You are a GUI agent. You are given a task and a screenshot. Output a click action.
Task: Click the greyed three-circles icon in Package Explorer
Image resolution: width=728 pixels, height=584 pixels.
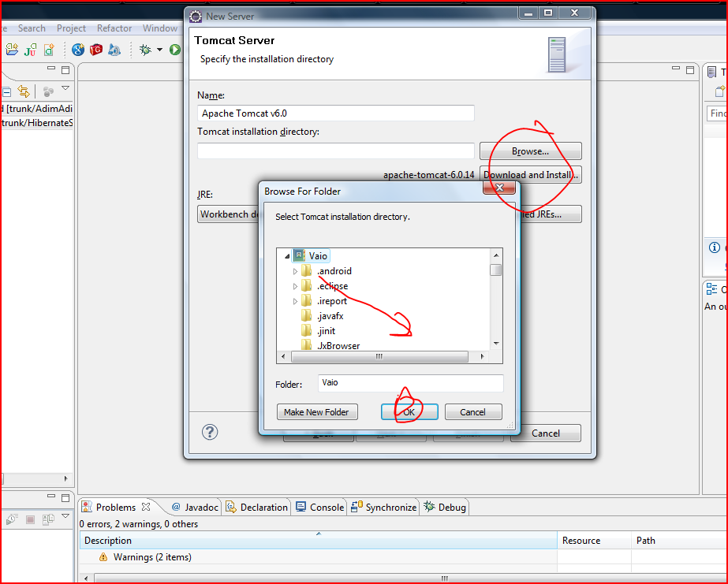(x=48, y=91)
